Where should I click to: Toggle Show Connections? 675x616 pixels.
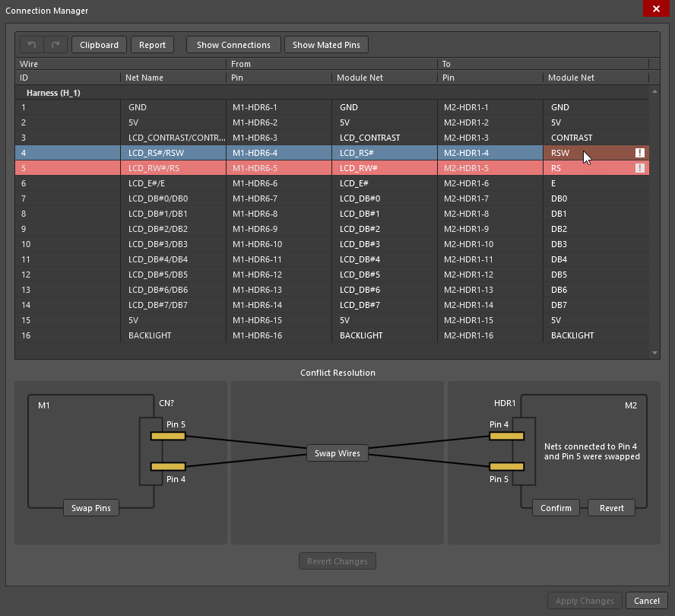pyautogui.click(x=233, y=45)
